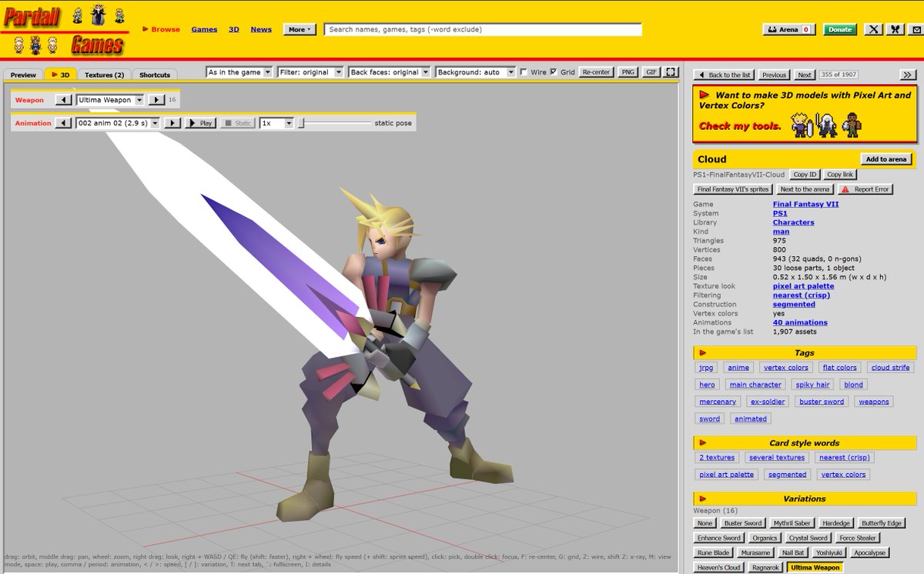Open Games in top navigation
Viewport: 924px width, 574px height.
(204, 29)
